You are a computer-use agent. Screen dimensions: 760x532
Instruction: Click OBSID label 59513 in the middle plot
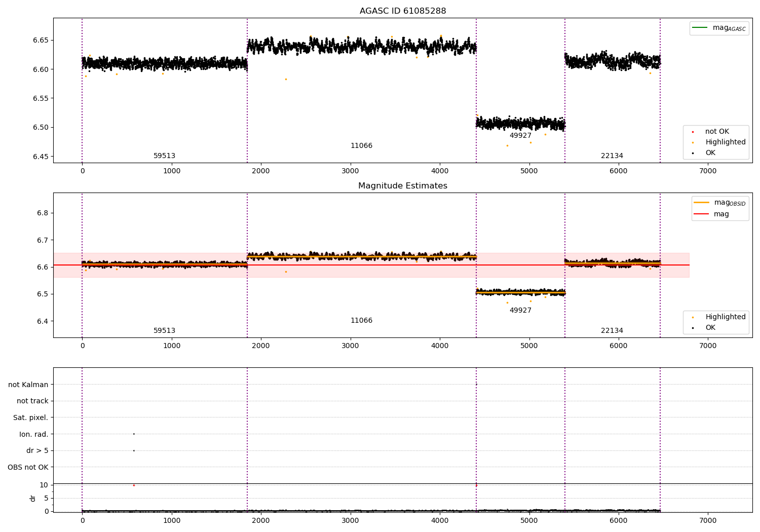(164, 331)
